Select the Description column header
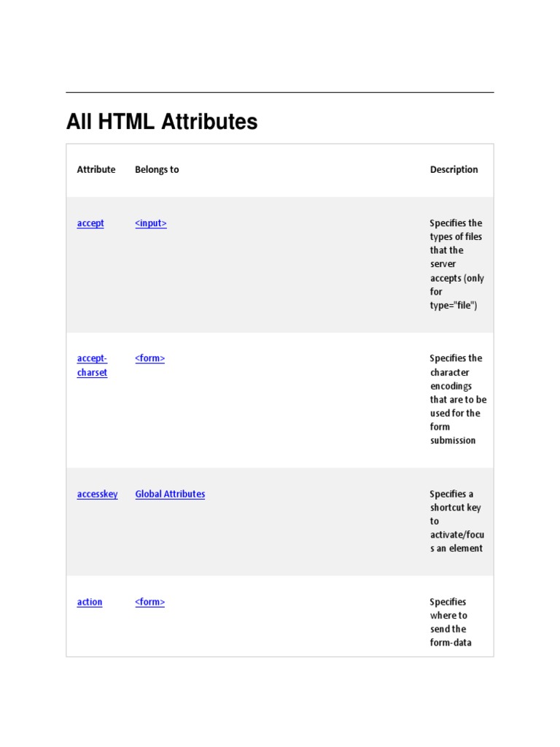This screenshot has width=560, height=747. pyautogui.click(x=454, y=169)
